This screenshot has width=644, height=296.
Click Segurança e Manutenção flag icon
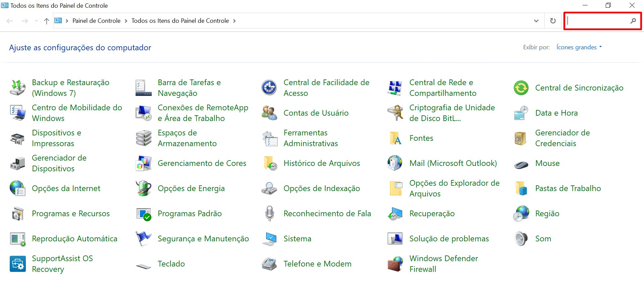[144, 239]
